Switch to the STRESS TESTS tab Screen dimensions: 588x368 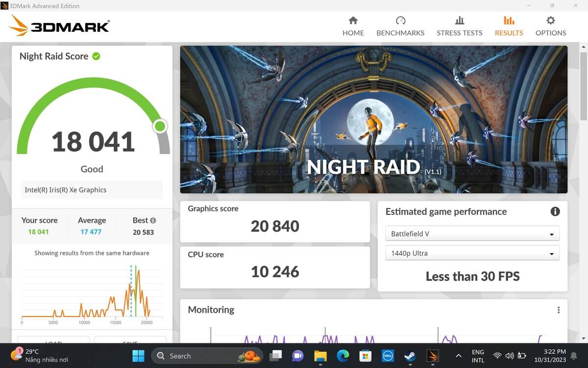(x=459, y=26)
